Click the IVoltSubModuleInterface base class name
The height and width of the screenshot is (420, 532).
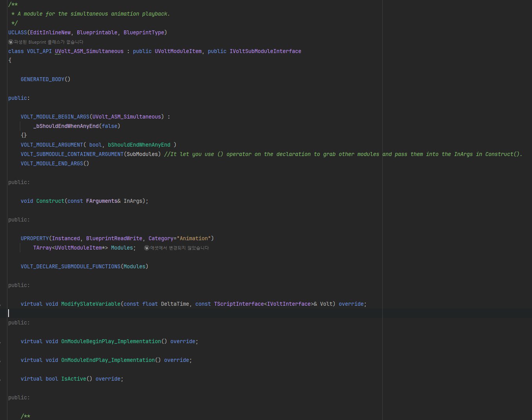click(265, 51)
